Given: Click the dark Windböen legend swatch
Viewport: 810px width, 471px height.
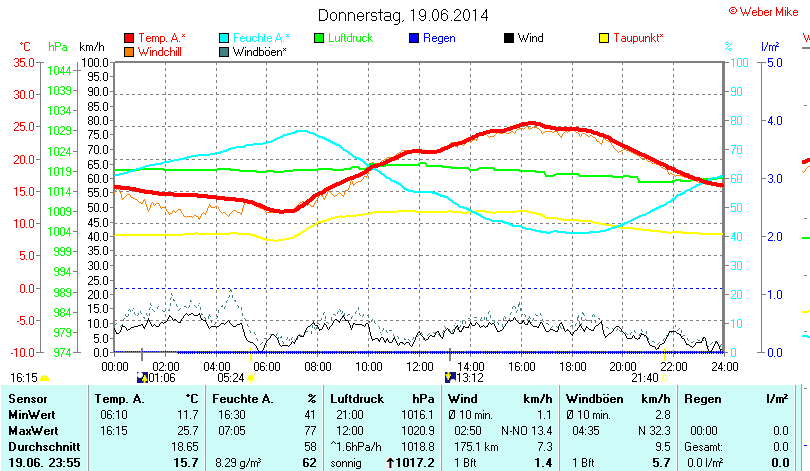Looking at the screenshot, I should coord(224,51).
